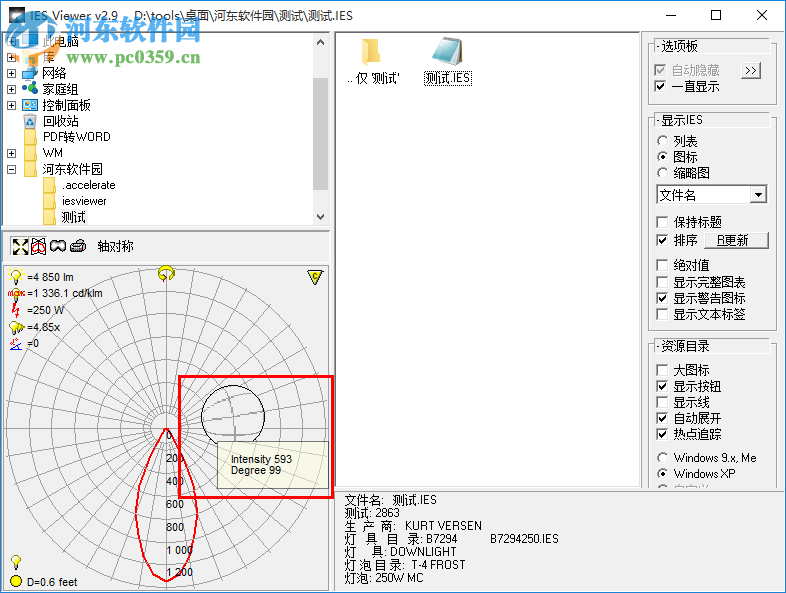Toggle the 一直显示 checkbox

[x=660, y=86]
